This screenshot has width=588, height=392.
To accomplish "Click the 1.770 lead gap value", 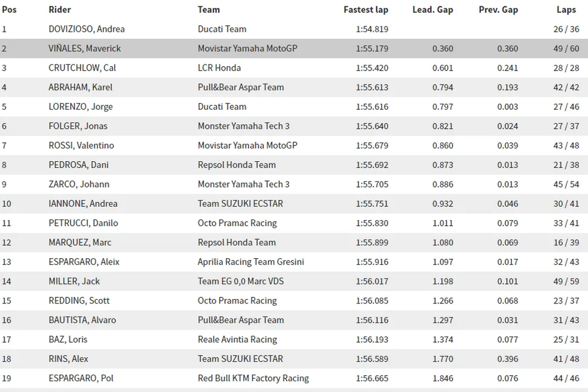I will tap(442, 359).
